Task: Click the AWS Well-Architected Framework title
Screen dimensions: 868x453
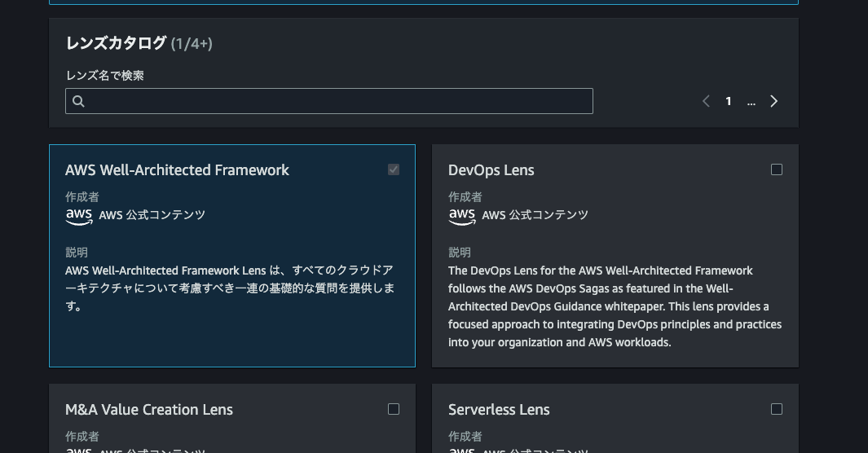Action: tap(177, 169)
